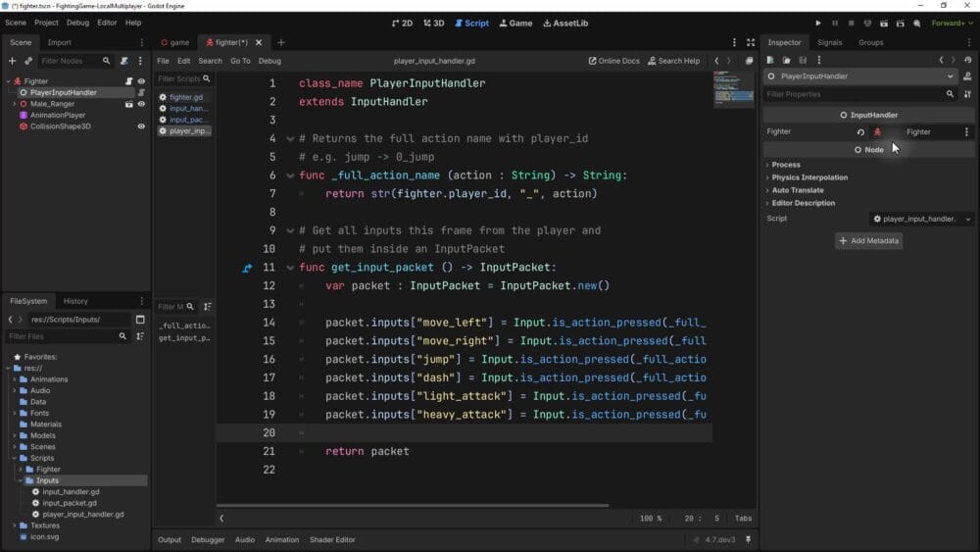Open the Shader Editor panel

332,539
